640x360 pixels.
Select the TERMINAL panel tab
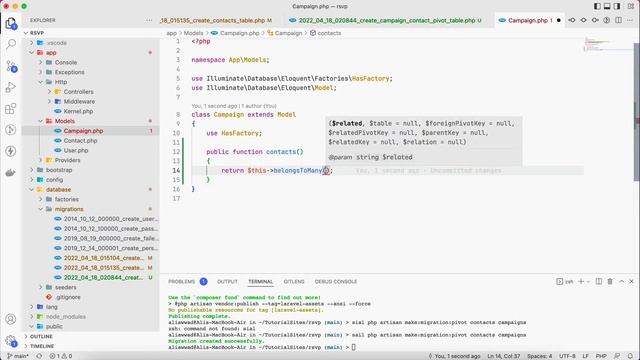(260, 281)
